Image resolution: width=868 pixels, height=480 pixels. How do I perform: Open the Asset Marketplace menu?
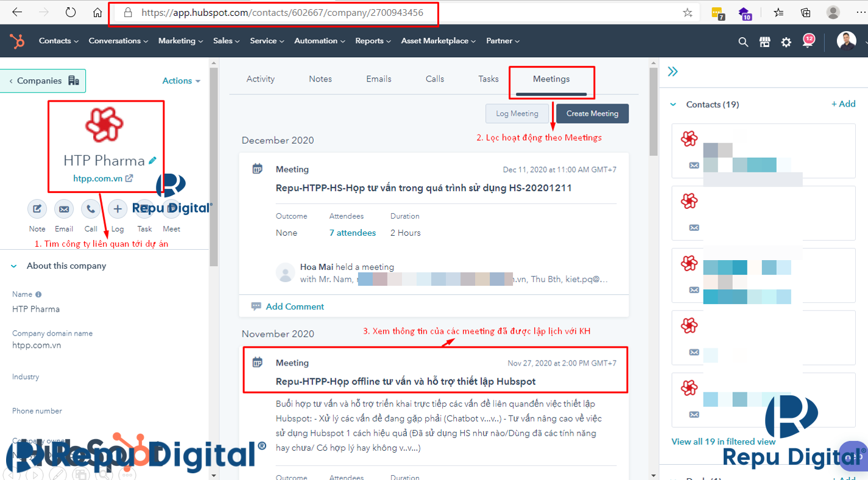[439, 41]
